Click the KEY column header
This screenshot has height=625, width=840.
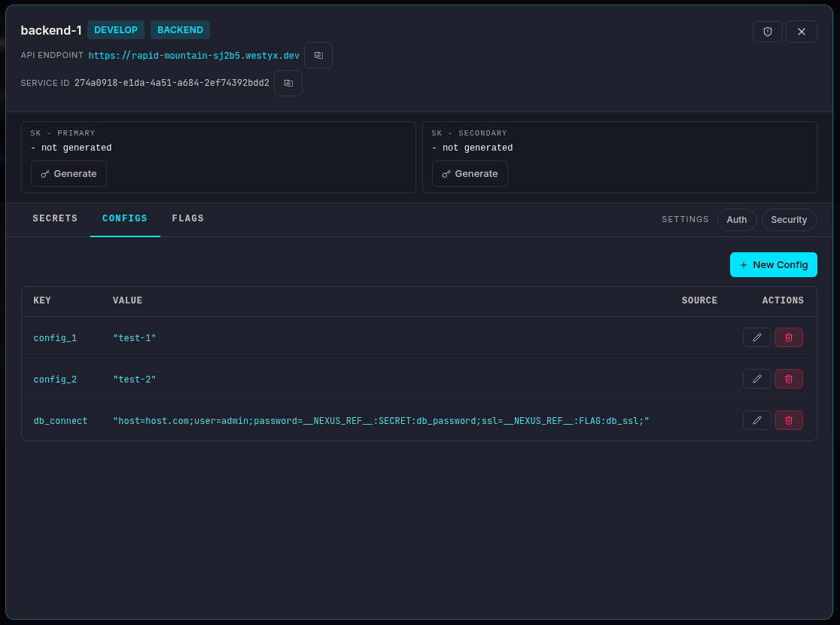pyautogui.click(x=42, y=300)
